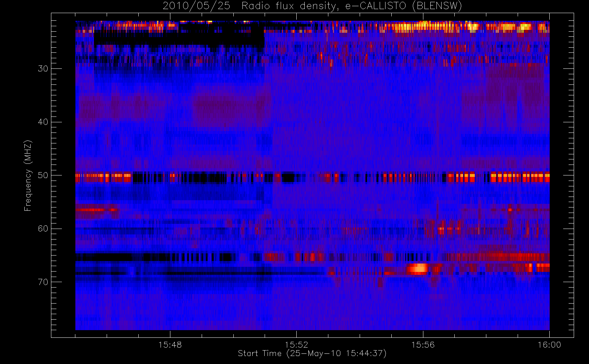589x364 pixels.
Task: Click the 70 MHz frequency tick label
Action: [x=43, y=282]
